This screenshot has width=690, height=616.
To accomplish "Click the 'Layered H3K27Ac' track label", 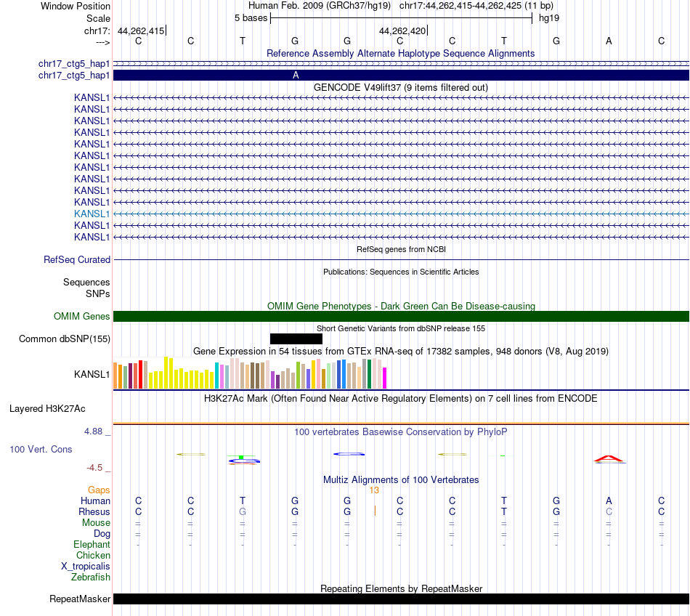I will [47, 409].
